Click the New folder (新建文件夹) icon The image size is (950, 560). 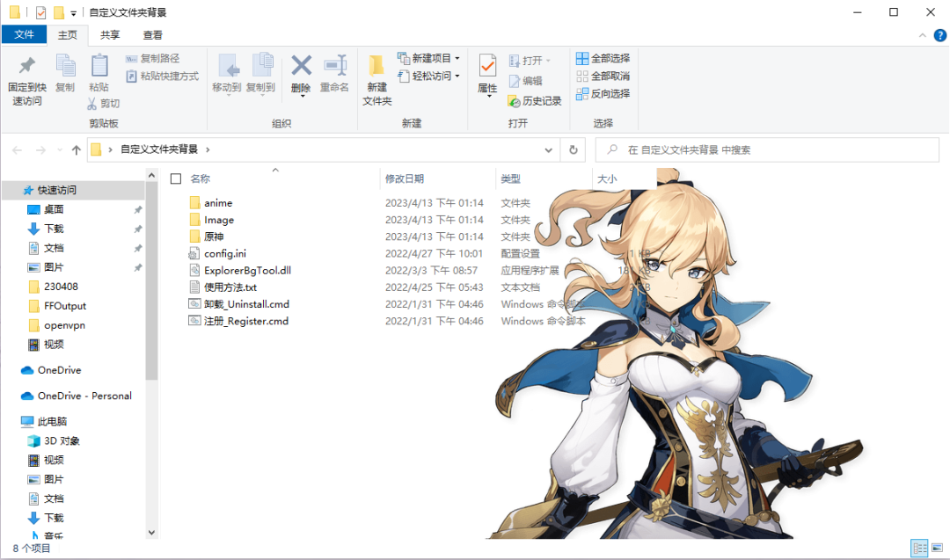[x=376, y=66]
